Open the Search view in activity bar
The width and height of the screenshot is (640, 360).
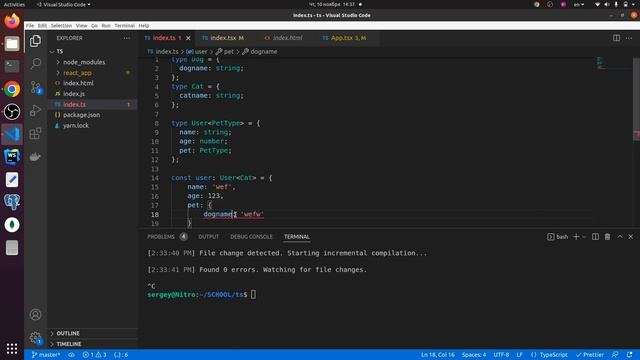click(x=36, y=63)
